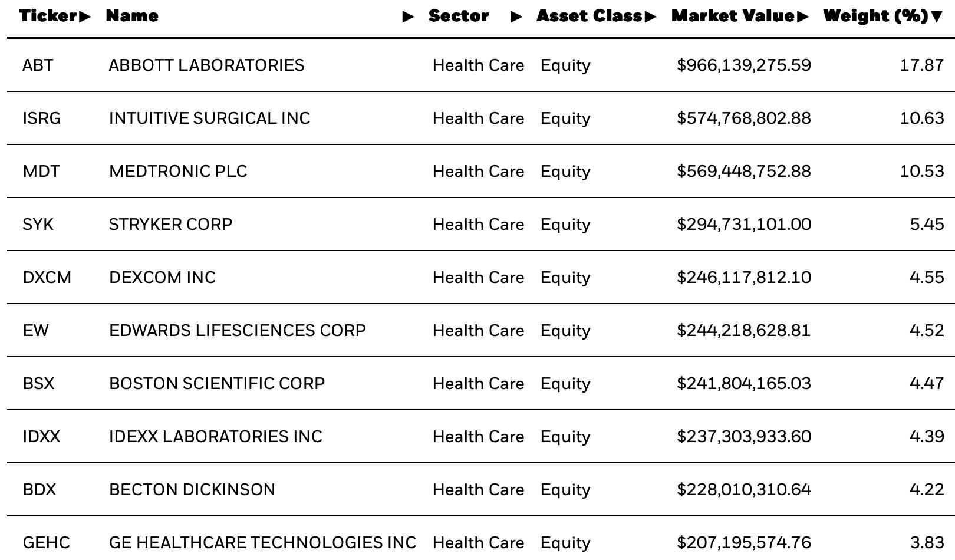Click the Market Value header label
The width and height of the screenshot is (955, 560).
click(733, 16)
